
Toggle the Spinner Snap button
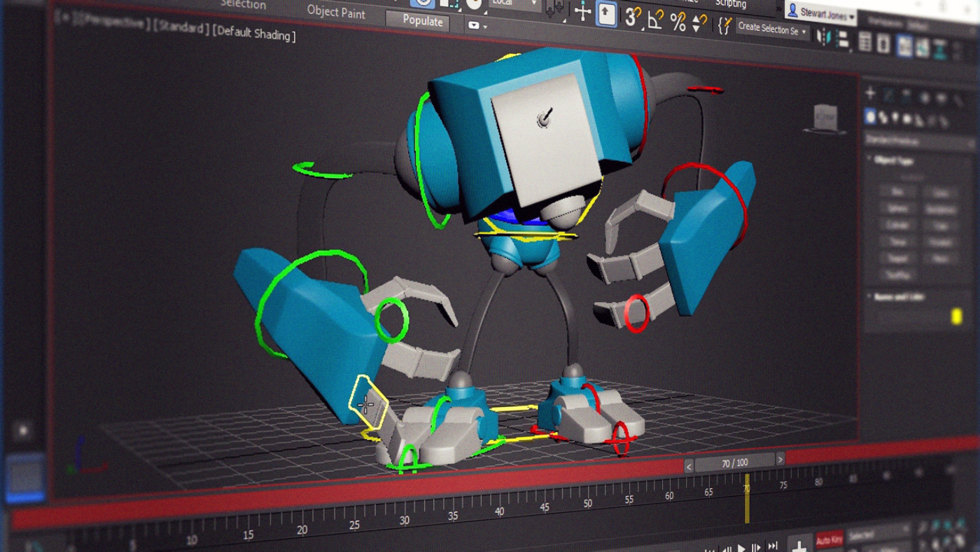click(699, 23)
